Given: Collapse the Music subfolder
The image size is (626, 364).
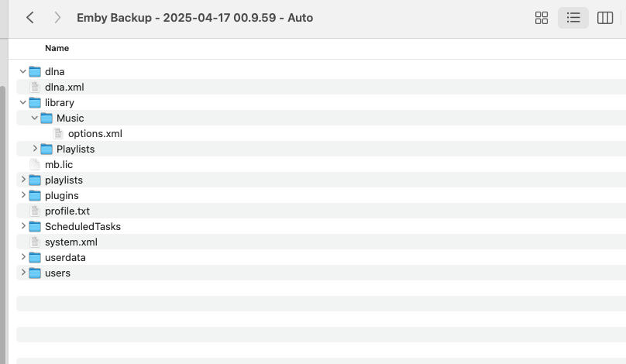Looking at the screenshot, I should coord(35,118).
